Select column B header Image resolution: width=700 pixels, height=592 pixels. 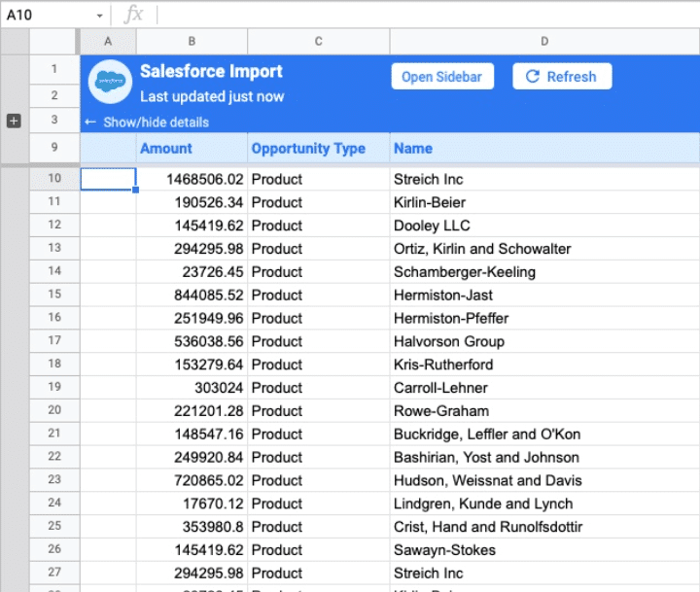point(192,42)
